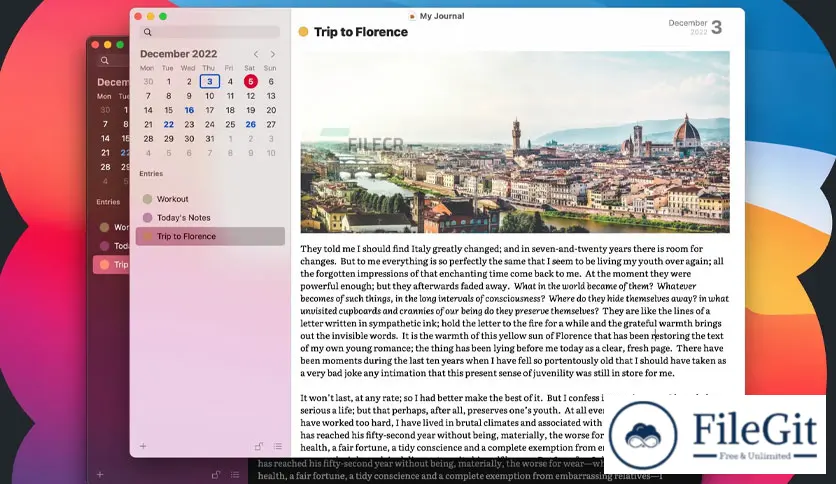Click the search icon in the dark back window
This screenshot has width=836, height=484.
(104, 60)
